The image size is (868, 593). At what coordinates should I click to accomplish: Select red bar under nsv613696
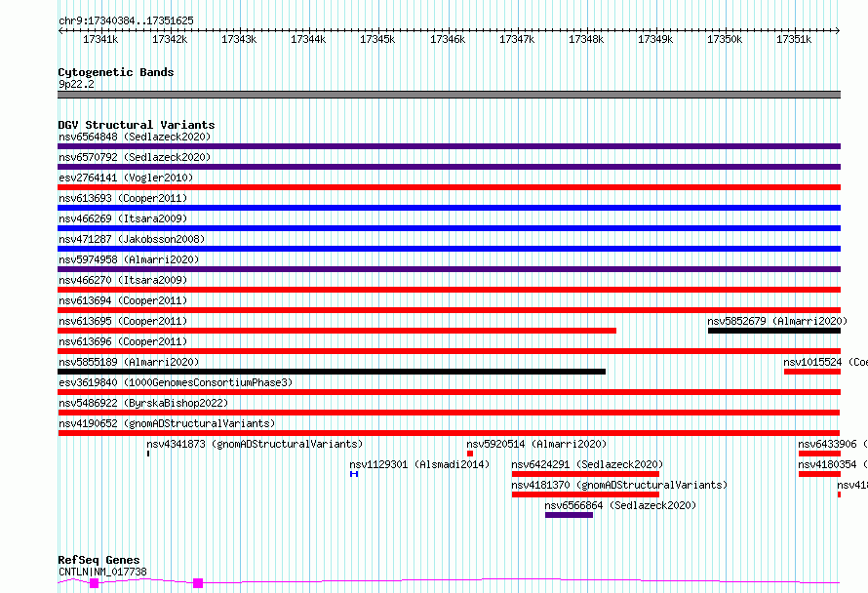click(x=449, y=351)
